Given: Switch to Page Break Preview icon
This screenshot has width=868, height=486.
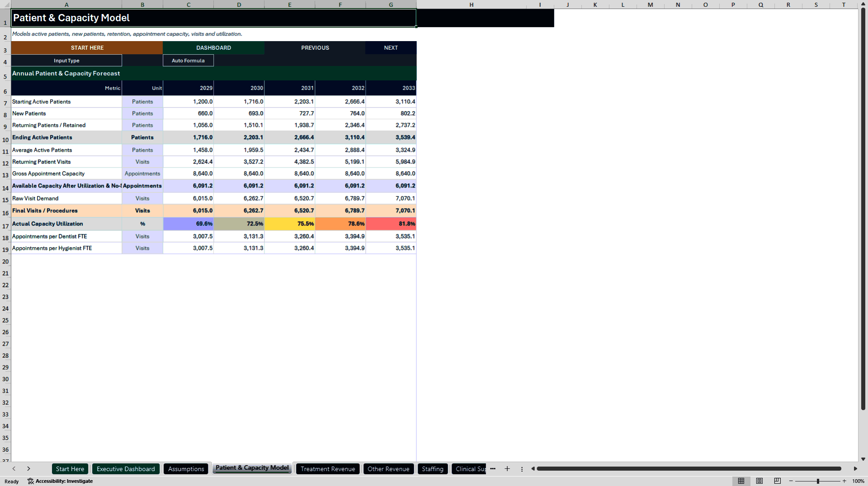Looking at the screenshot, I should coord(778,481).
